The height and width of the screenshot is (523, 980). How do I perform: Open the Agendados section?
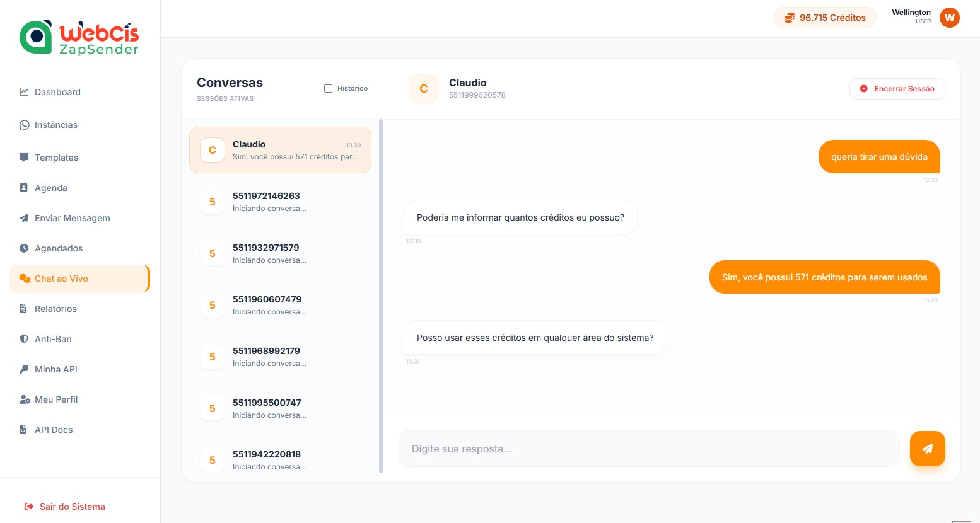click(x=59, y=248)
